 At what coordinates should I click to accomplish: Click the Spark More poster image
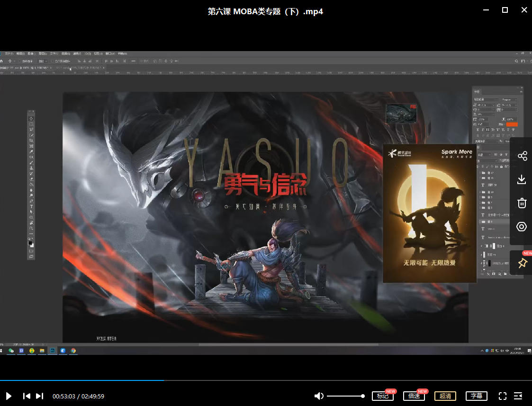tap(429, 213)
